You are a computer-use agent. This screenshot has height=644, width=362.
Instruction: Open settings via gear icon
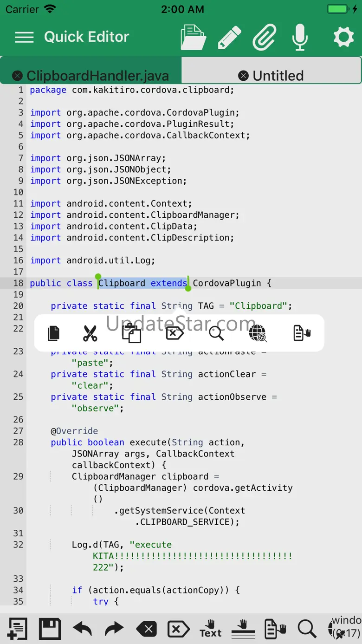pos(343,37)
